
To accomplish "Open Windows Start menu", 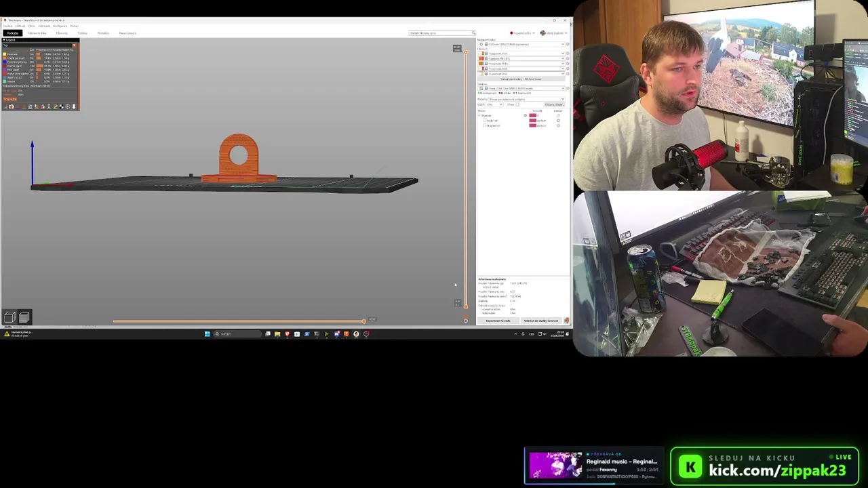I will (208, 333).
